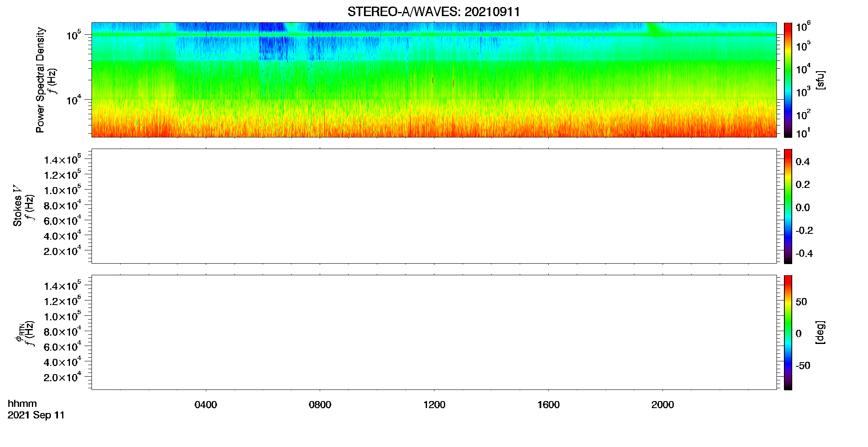
Task: Click the empty Stokes V panel
Action: tap(434, 206)
